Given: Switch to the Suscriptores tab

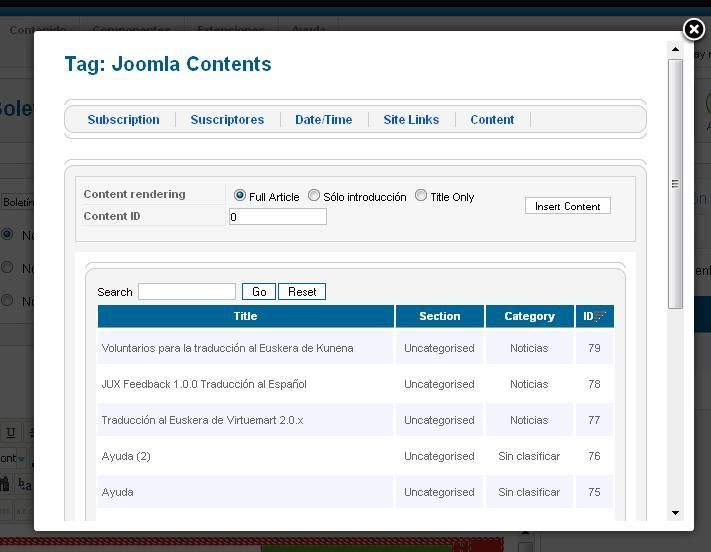Looking at the screenshot, I should [227, 120].
